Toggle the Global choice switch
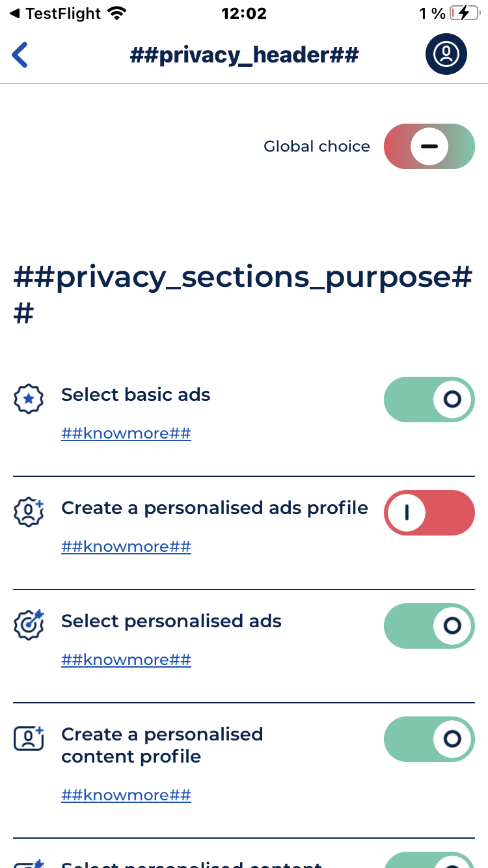This screenshot has height=868, width=488. [x=429, y=146]
